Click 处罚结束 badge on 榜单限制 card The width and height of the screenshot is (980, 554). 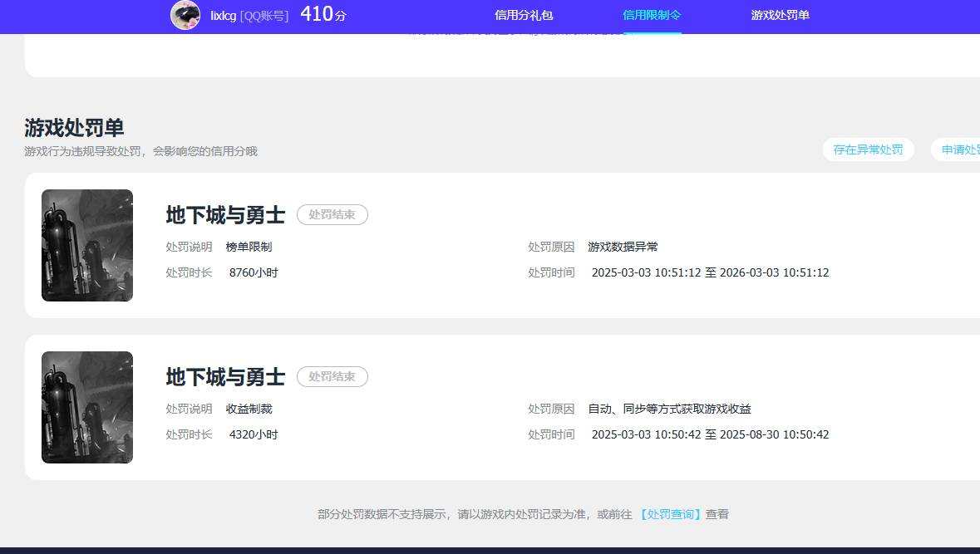[332, 214]
